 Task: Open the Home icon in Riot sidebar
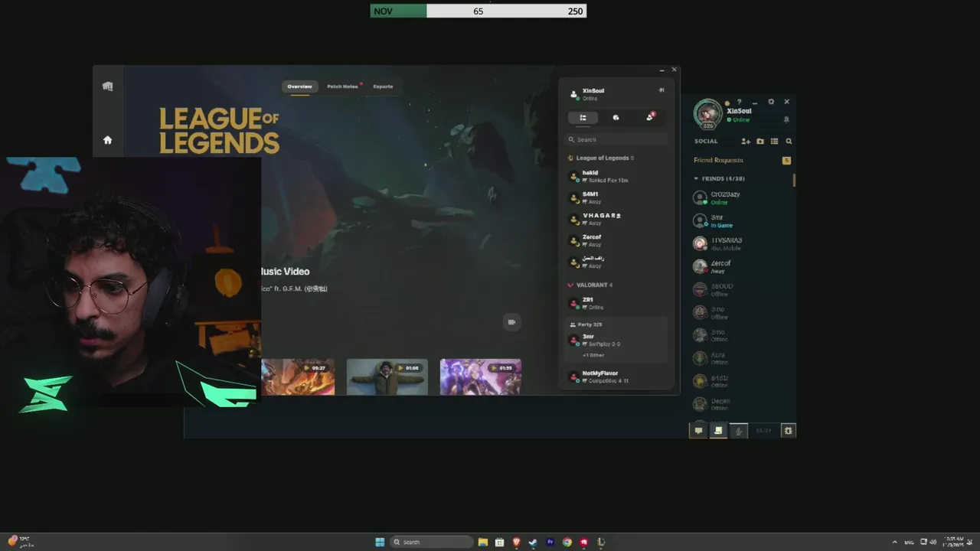107,140
